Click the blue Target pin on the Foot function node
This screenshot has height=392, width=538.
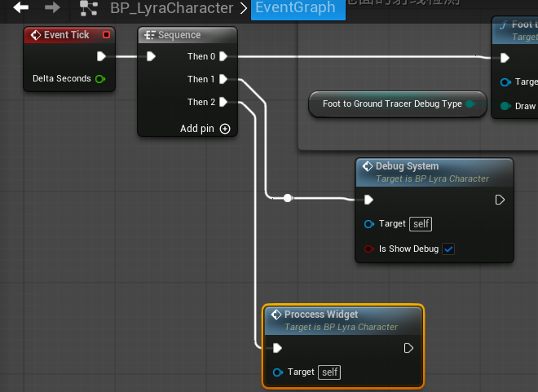pyautogui.click(x=505, y=82)
